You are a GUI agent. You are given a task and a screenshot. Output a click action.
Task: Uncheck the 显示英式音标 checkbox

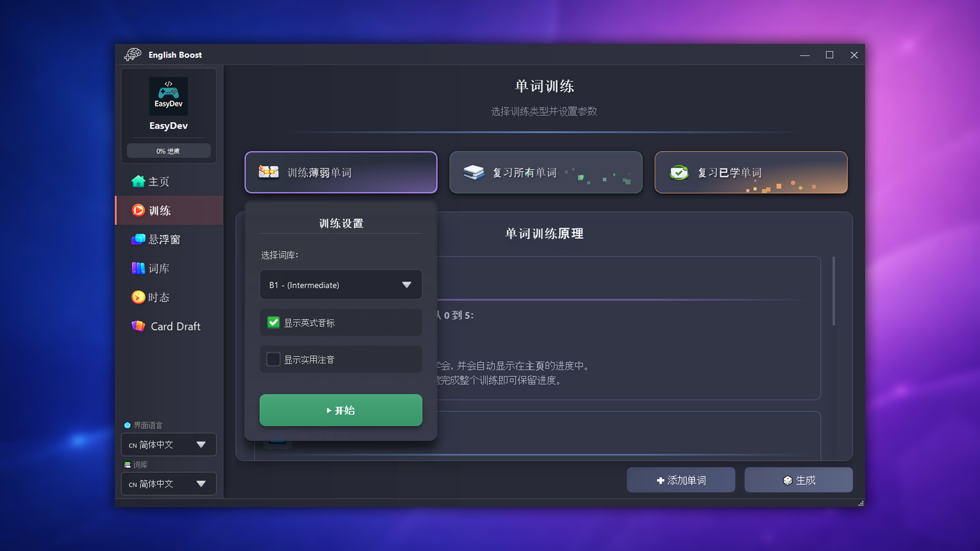click(x=274, y=322)
